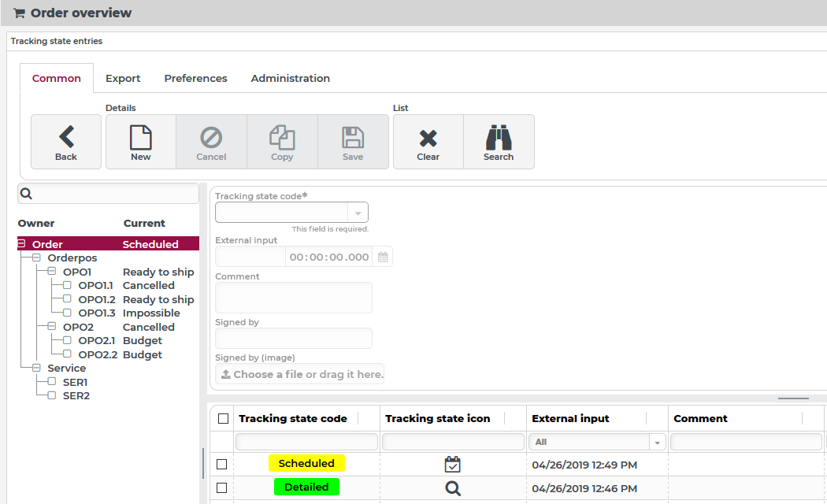Click the External input date field
The width and height of the screenshot is (827, 504).
250,258
